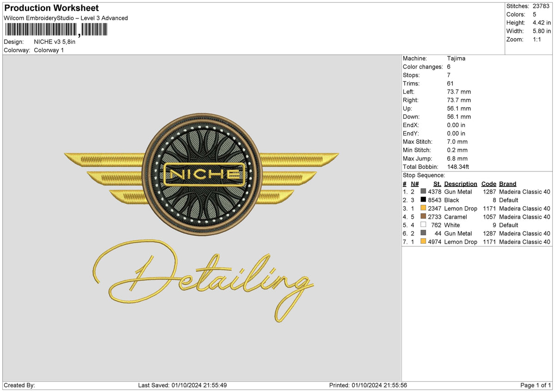
Task: Click 'Madeira Classic 40' in the Caramel row
Action: (x=525, y=217)
